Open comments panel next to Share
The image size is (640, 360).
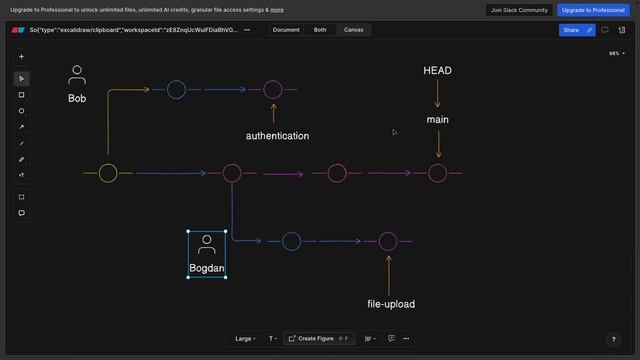point(605,30)
